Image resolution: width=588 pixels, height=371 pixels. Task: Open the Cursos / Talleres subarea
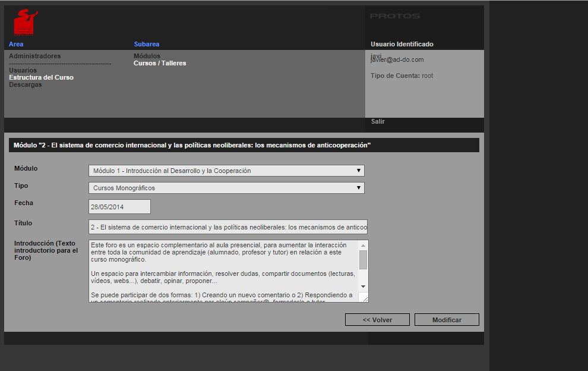(x=159, y=63)
